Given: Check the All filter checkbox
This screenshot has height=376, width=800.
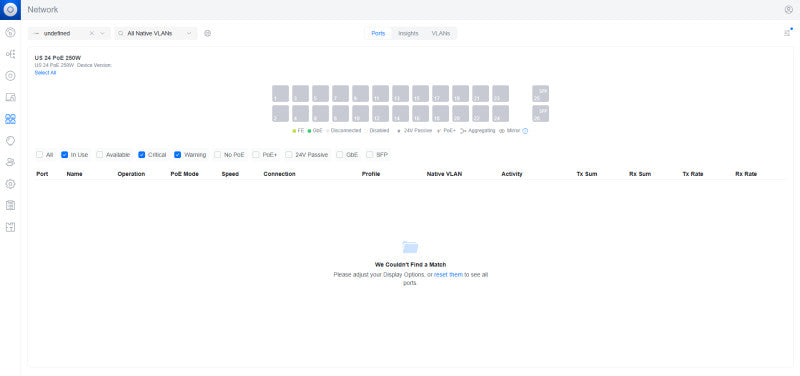Looking at the screenshot, I should coord(39,155).
